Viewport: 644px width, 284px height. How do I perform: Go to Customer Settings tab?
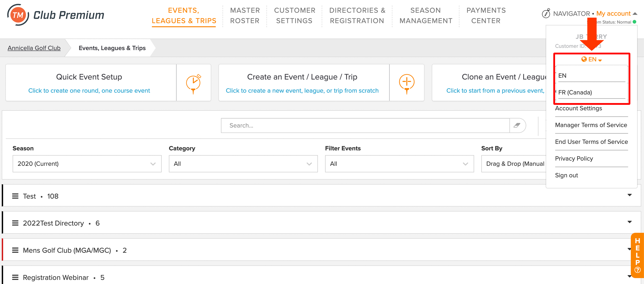point(295,15)
